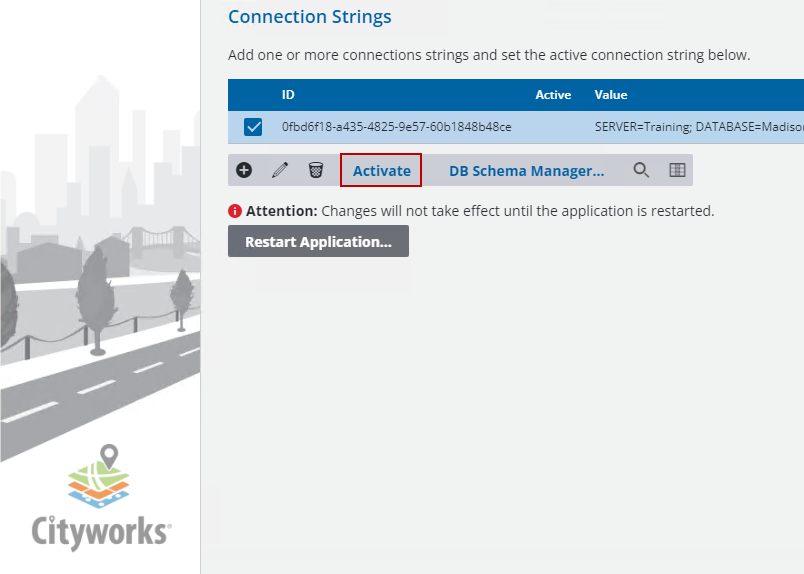Add a new connection string

[244, 170]
